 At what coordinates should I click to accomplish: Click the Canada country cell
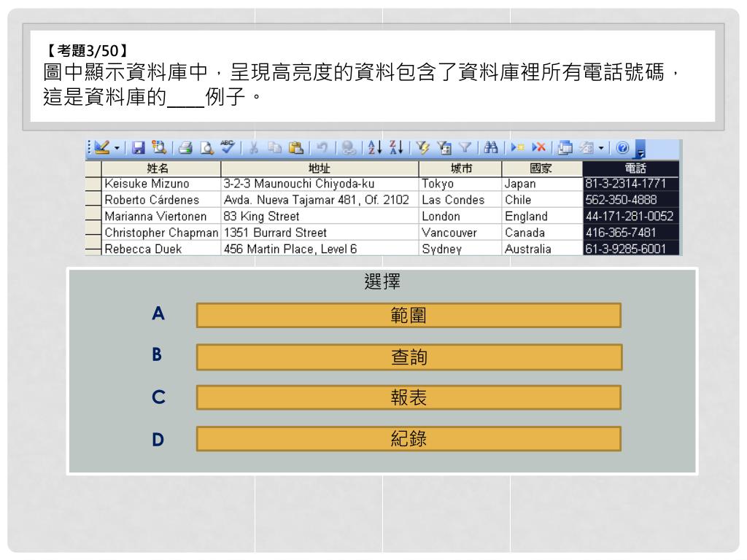click(x=542, y=233)
